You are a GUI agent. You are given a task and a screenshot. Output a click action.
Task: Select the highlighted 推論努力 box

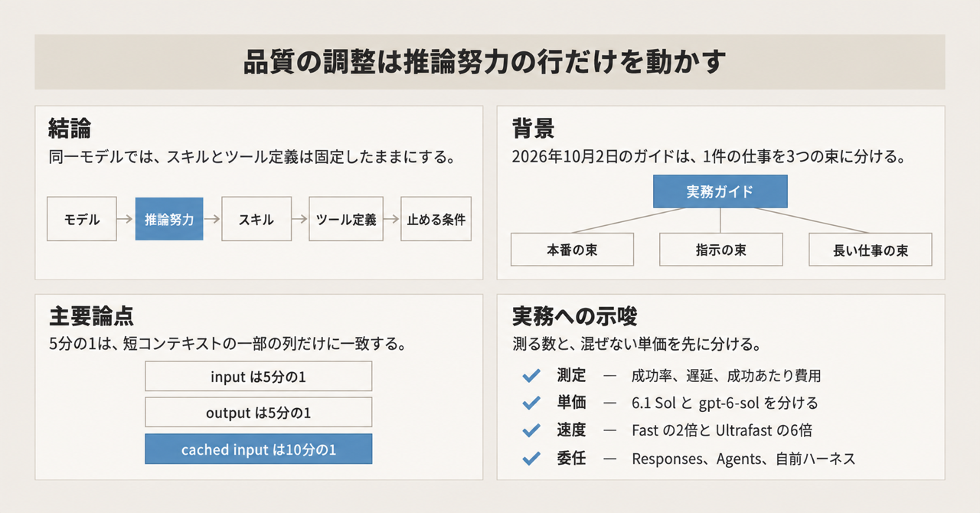169,219
